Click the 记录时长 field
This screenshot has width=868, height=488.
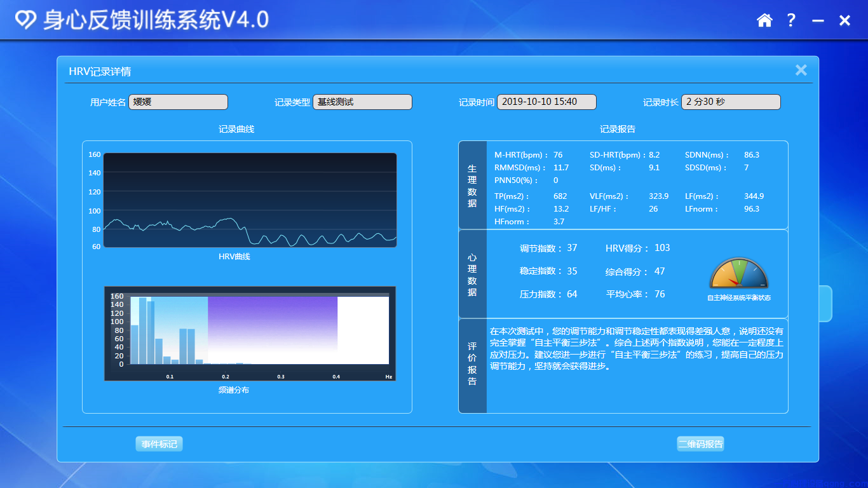(731, 102)
